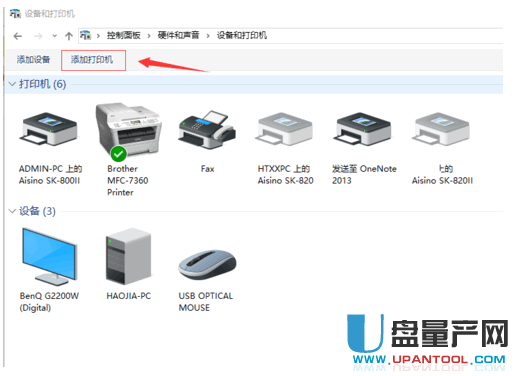Click the 打印机 (6) group header text
The width and height of the screenshot is (521, 376).
[42, 84]
